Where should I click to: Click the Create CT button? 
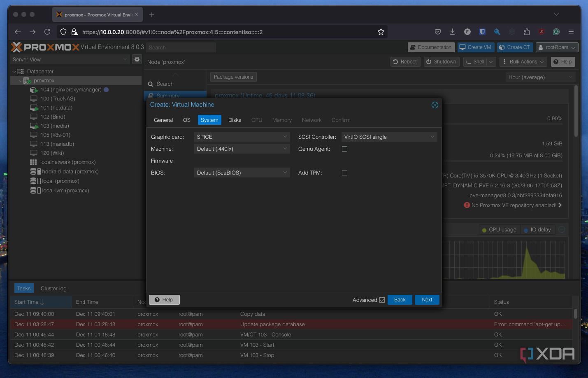coord(515,47)
